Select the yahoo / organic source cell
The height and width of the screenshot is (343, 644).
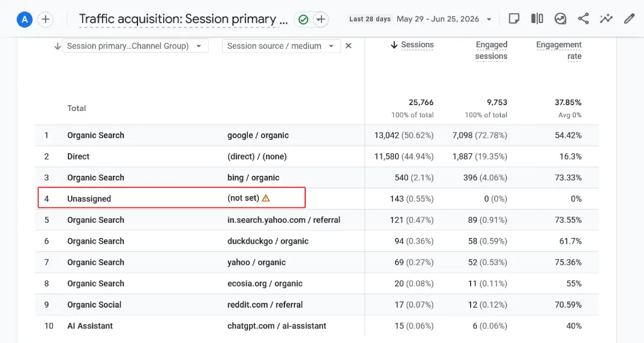tap(257, 263)
